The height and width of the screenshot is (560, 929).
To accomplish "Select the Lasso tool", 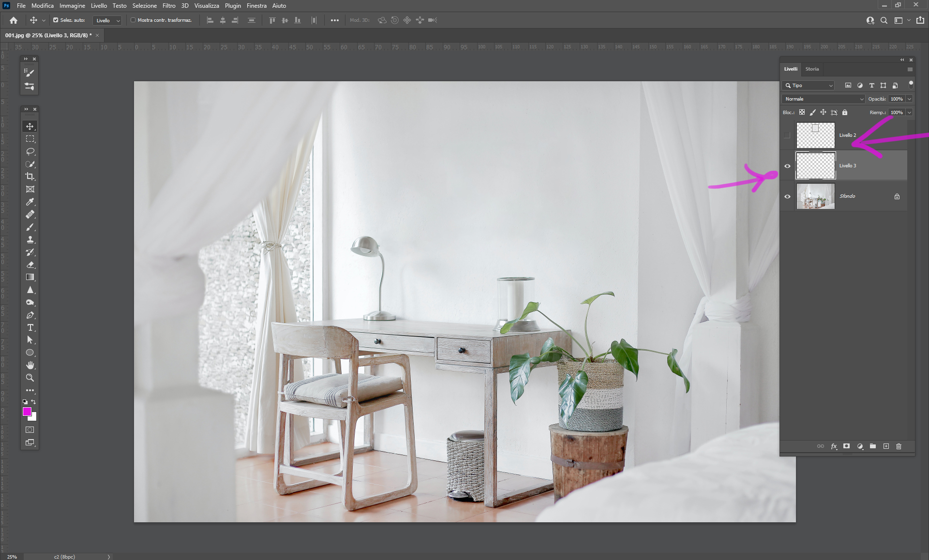I will (30, 151).
